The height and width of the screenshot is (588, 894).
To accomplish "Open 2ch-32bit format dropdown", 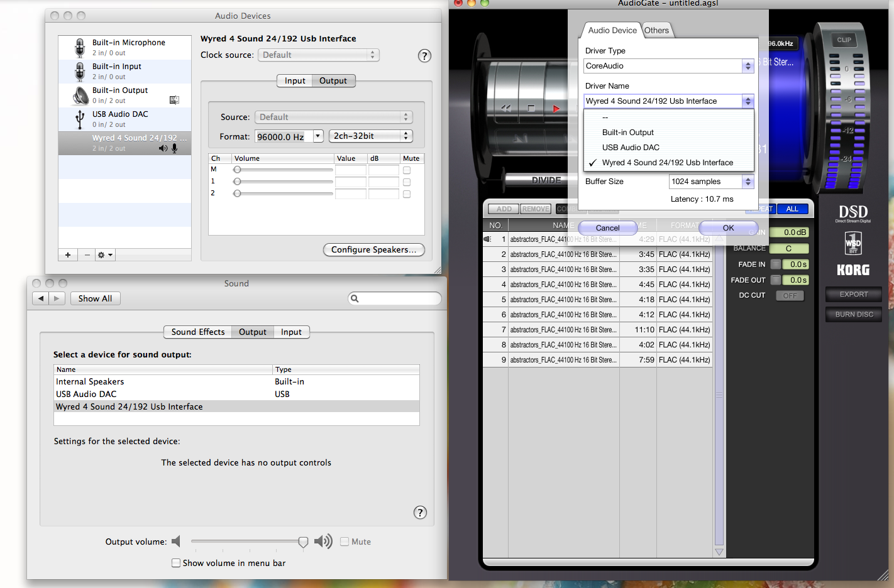I will tap(371, 136).
